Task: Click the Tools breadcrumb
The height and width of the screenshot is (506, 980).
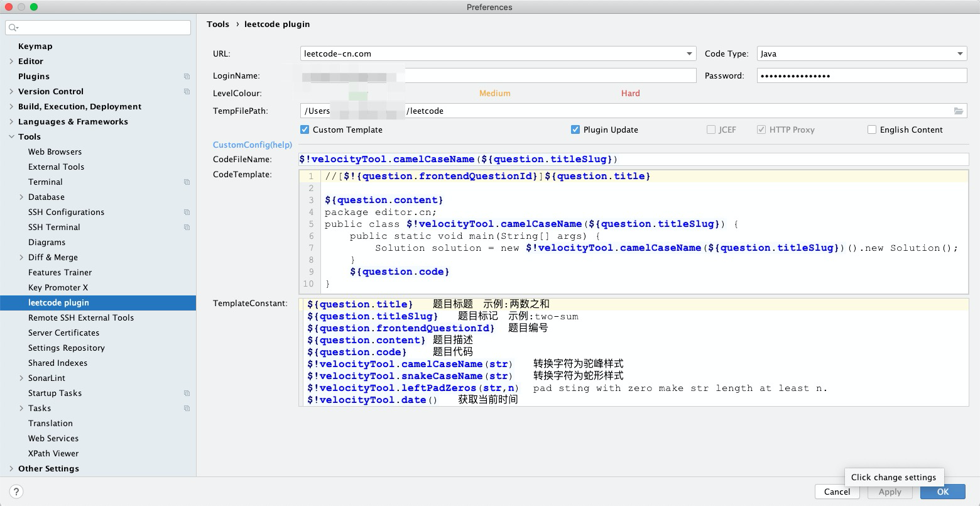Action: tap(218, 25)
